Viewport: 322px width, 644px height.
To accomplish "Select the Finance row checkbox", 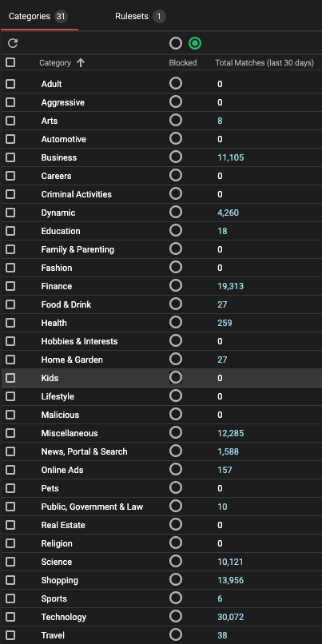I will tap(10, 286).
